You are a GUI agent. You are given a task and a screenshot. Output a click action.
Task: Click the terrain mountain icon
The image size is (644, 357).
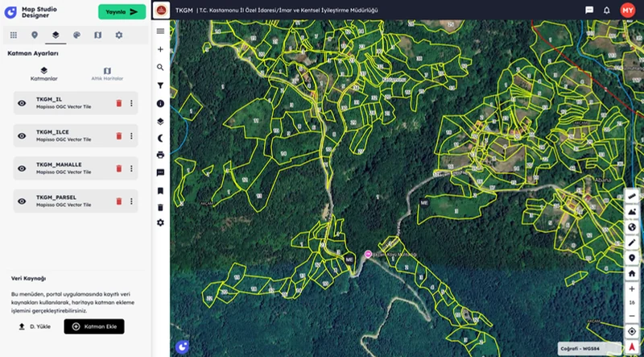pos(632,212)
